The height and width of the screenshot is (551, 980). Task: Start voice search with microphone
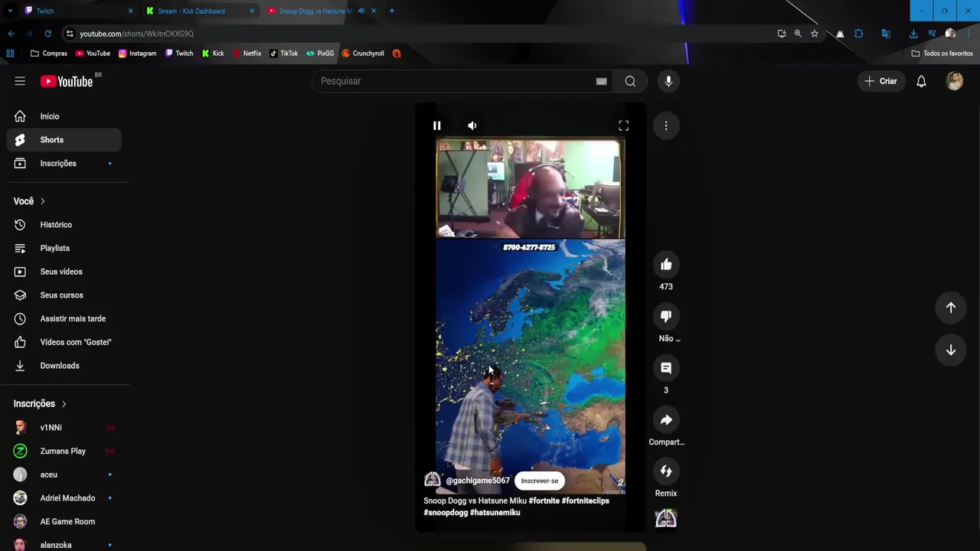pyautogui.click(x=668, y=81)
